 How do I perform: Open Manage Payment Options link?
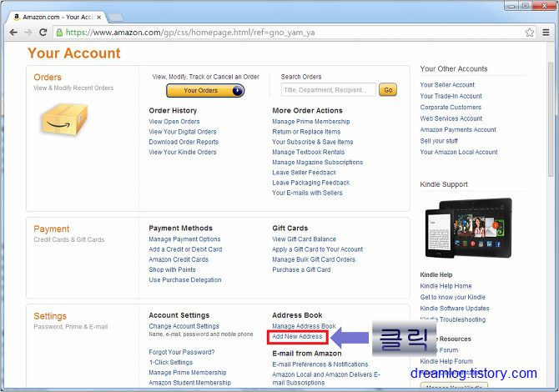point(184,239)
